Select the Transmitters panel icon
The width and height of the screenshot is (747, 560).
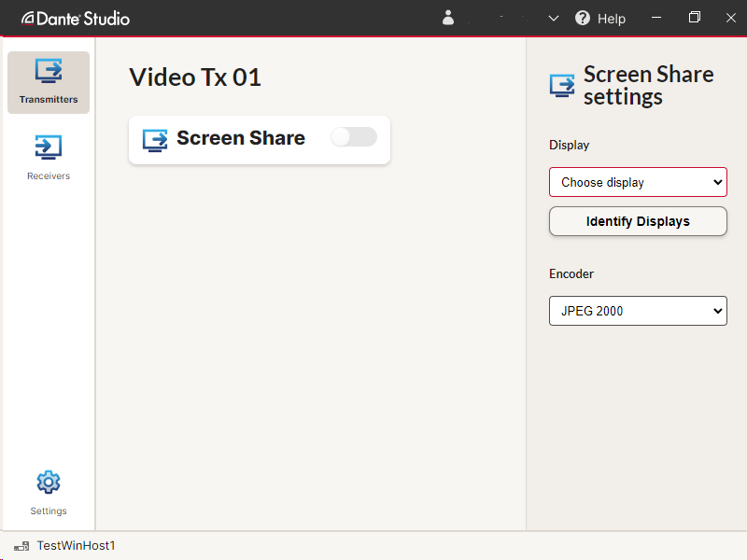pos(48,73)
